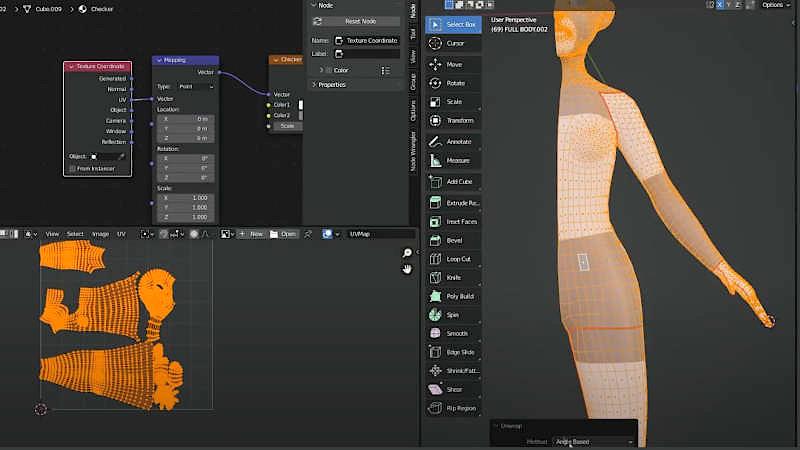Pick the Annotate tool
Screen dimensions: 800x450
pyautogui.click(x=453, y=141)
